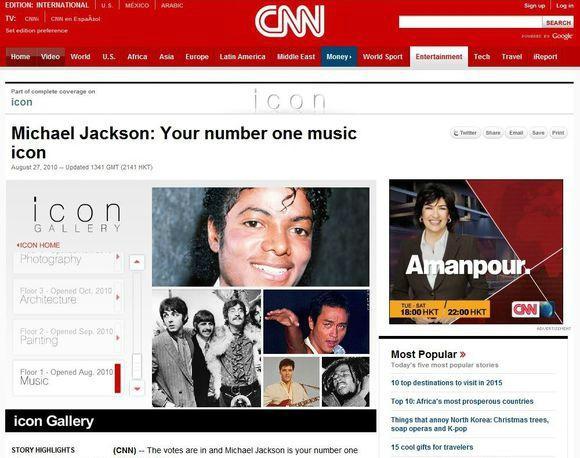
Task: Click the SEARCH button
Action: (x=558, y=23)
